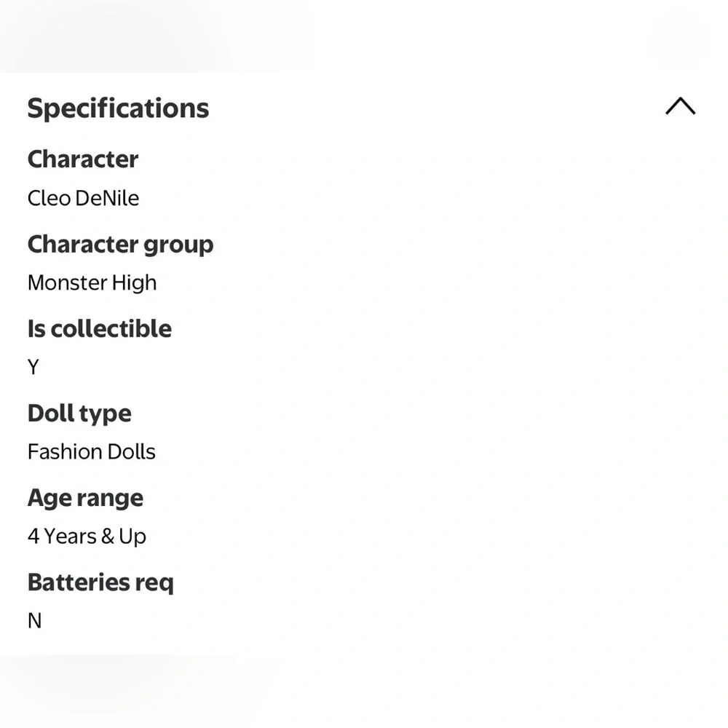Image resolution: width=728 pixels, height=728 pixels.
Task: Click the Cleo DeNile value
Action: click(83, 198)
